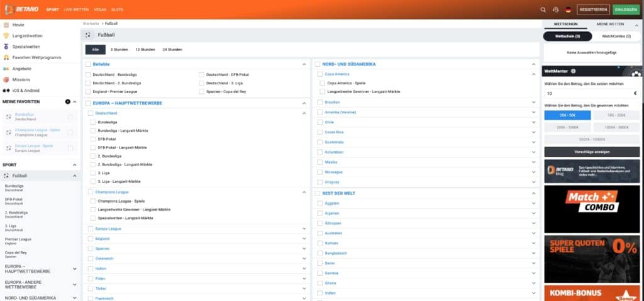The height and width of the screenshot is (301, 644).
Task: Switch to the MEINE WETTEN tab
Action: pos(610,25)
